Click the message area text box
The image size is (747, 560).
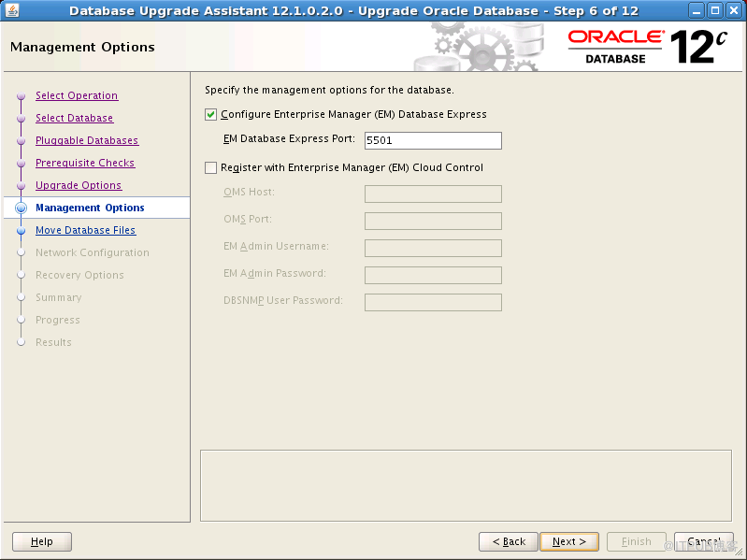click(466, 486)
